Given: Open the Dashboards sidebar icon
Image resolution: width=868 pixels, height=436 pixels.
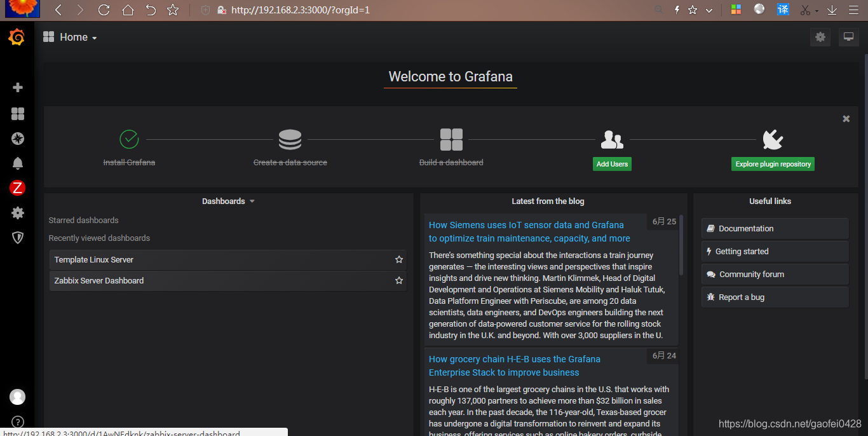Looking at the screenshot, I should [18, 114].
